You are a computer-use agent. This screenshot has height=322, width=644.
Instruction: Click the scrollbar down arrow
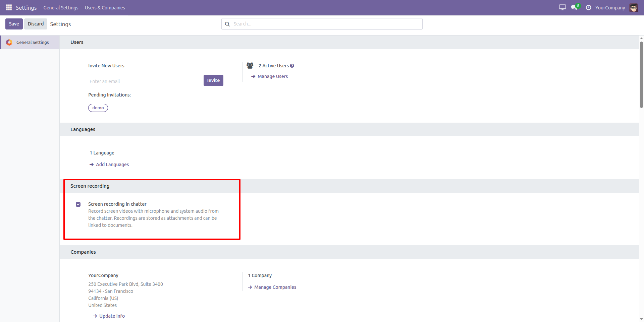click(x=641, y=319)
